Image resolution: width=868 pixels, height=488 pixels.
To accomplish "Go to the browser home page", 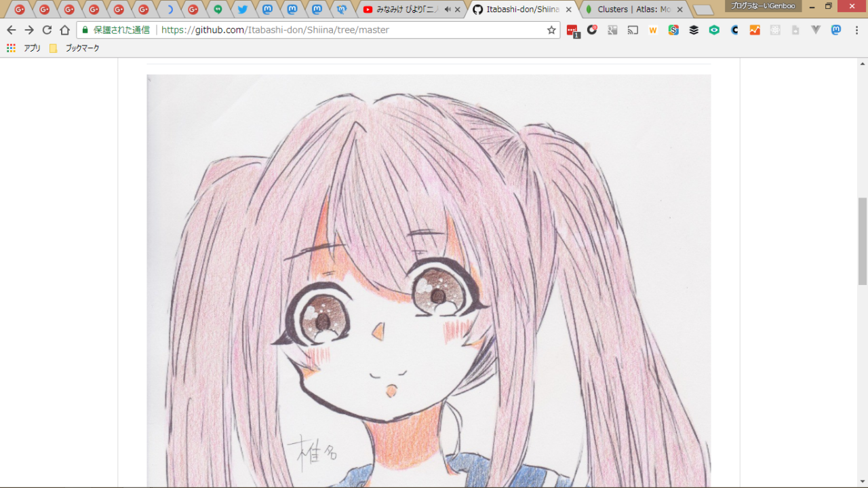I will click(x=64, y=30).
